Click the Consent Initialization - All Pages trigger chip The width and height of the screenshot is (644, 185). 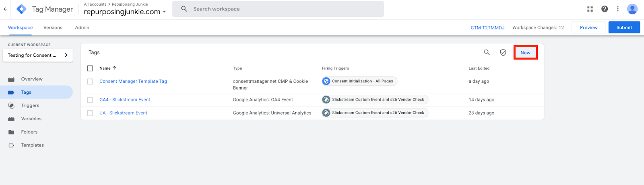coord(359,81)
